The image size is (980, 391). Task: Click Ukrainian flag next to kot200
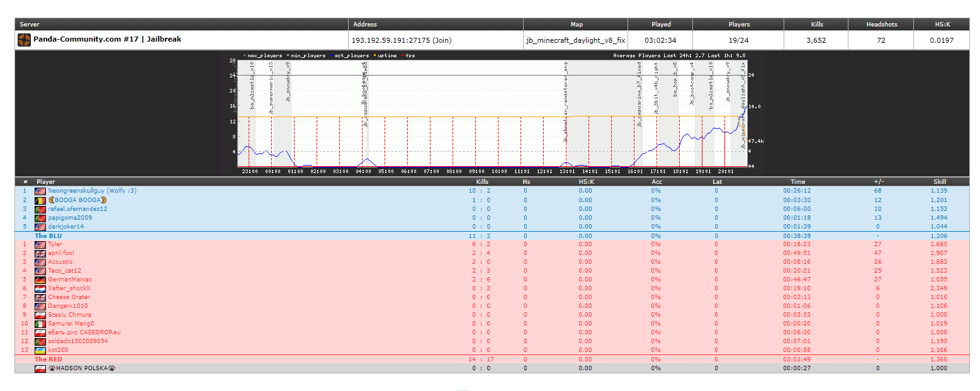[40, 350]
